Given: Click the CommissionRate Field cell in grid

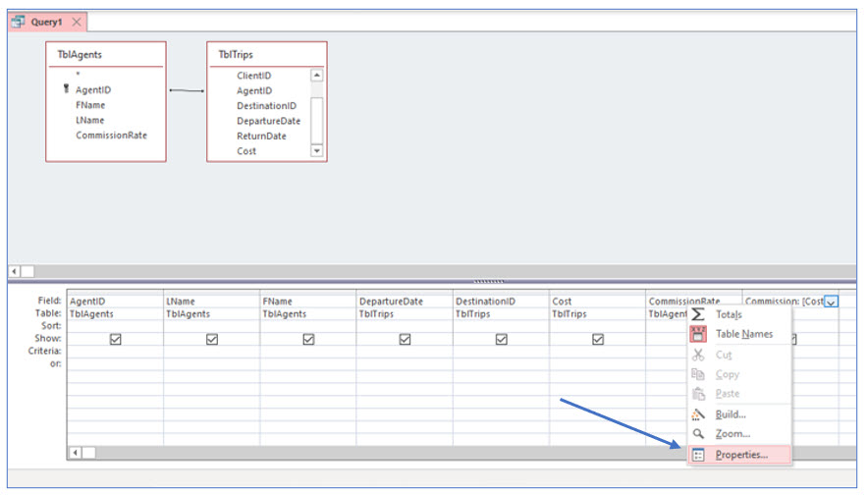Looking at the screenshot, I should coord(694,302).
